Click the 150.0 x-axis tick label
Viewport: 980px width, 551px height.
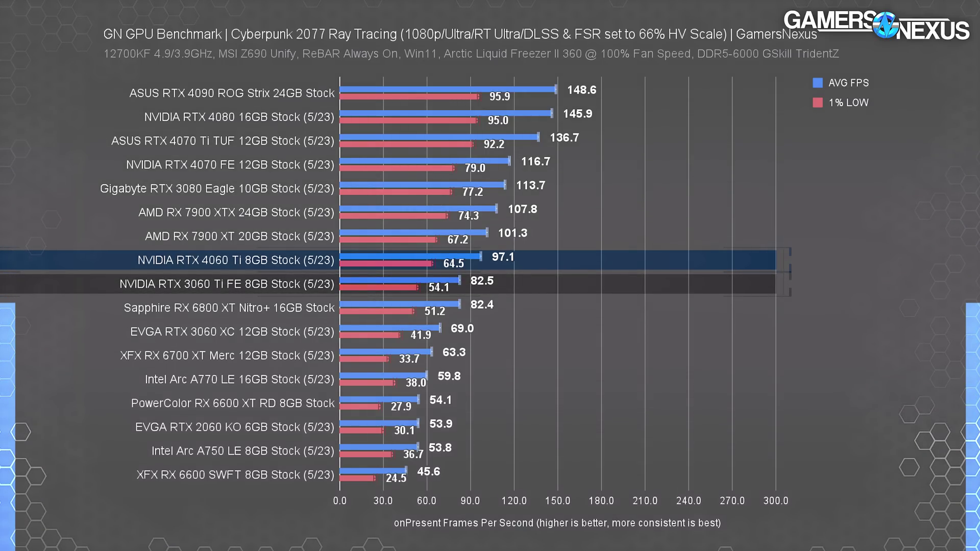click(x=557, y=501)
